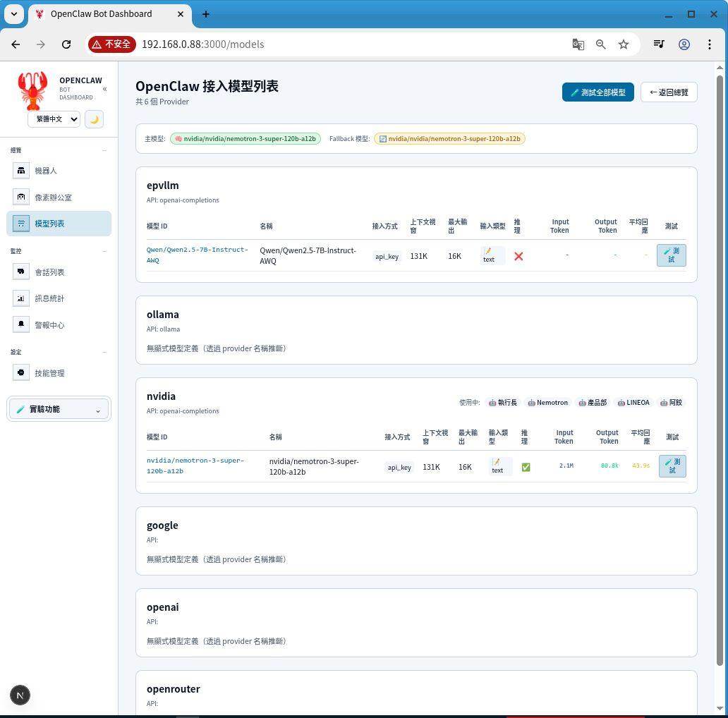Click the LINEOA bot tag

[633, 403]
